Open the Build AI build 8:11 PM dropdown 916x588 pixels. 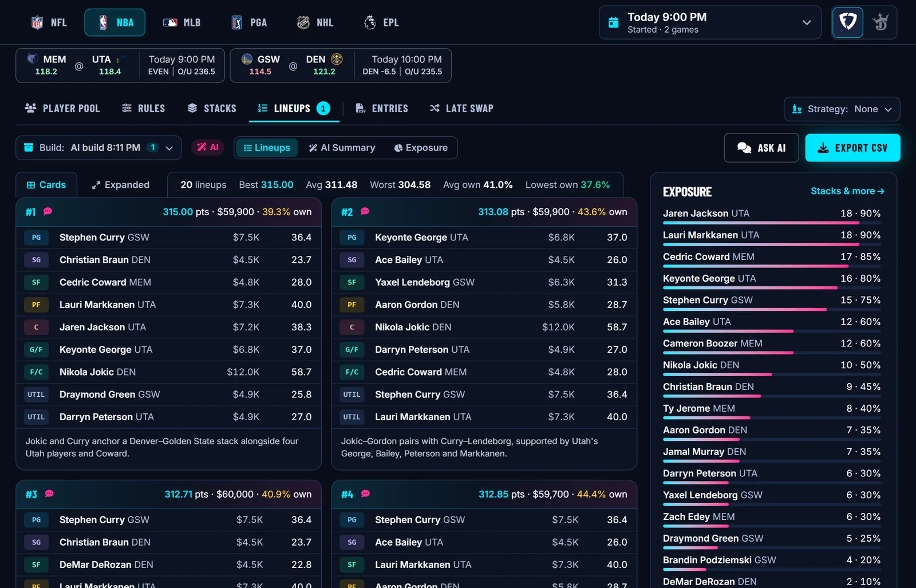(x=98, y=148)
